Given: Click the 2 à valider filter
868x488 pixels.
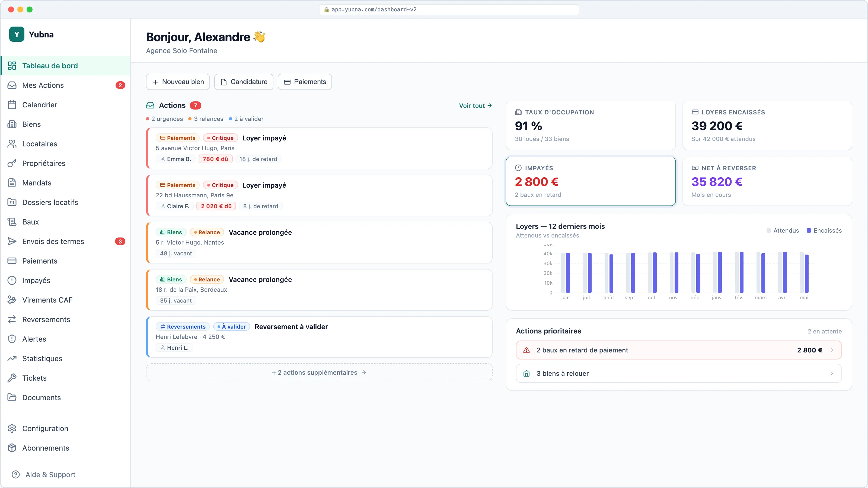Looking at the screenshot, I should pyautogui.click(x=246, y=119).
